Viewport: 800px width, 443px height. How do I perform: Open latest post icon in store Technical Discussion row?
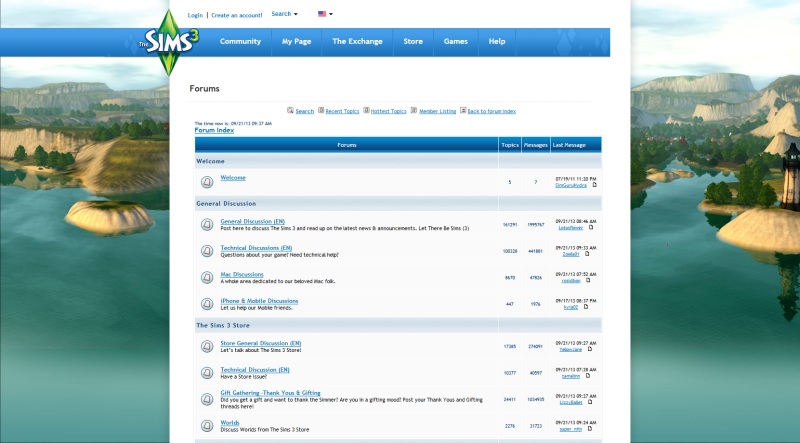(587, 376)
